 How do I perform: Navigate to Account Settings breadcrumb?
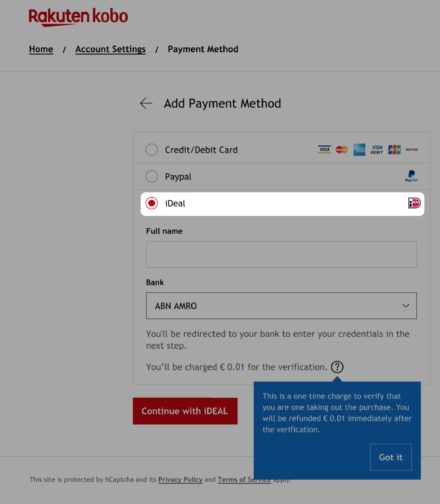111,49
